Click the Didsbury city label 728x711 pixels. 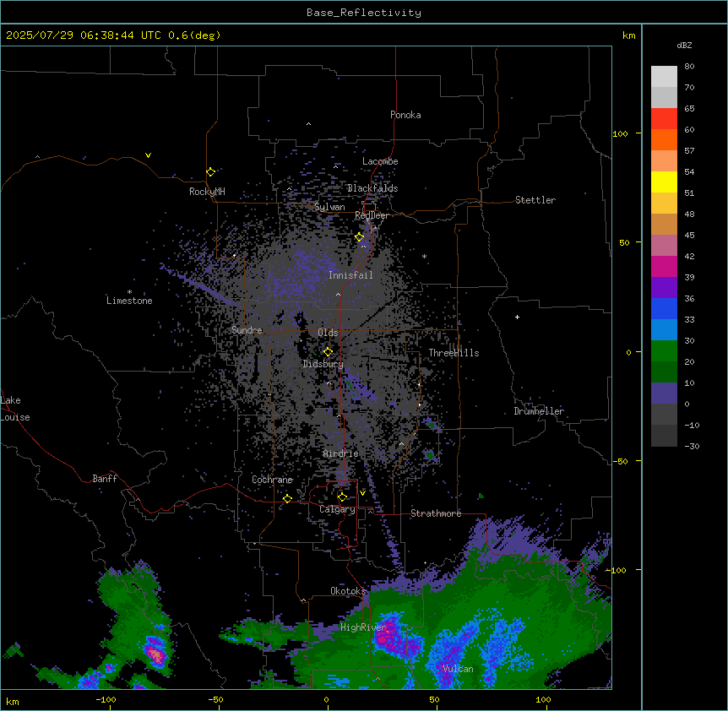[x=323, y=364]
